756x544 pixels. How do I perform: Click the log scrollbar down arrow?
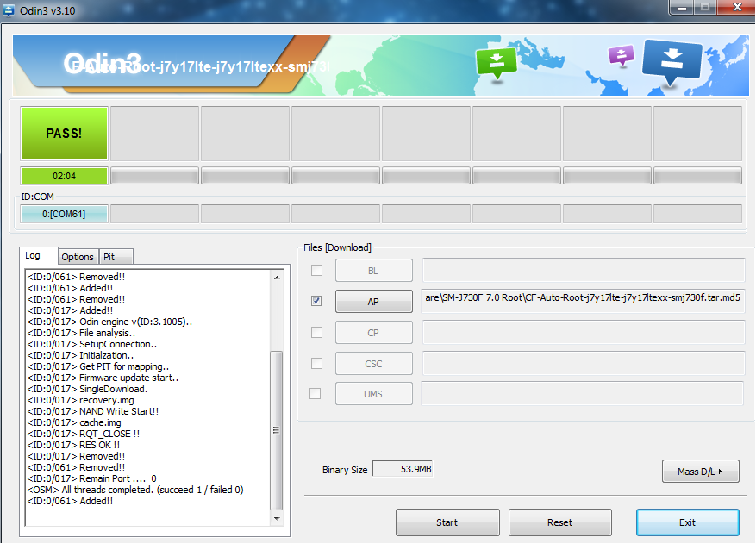pyautogui.click(x=277, y=518)
